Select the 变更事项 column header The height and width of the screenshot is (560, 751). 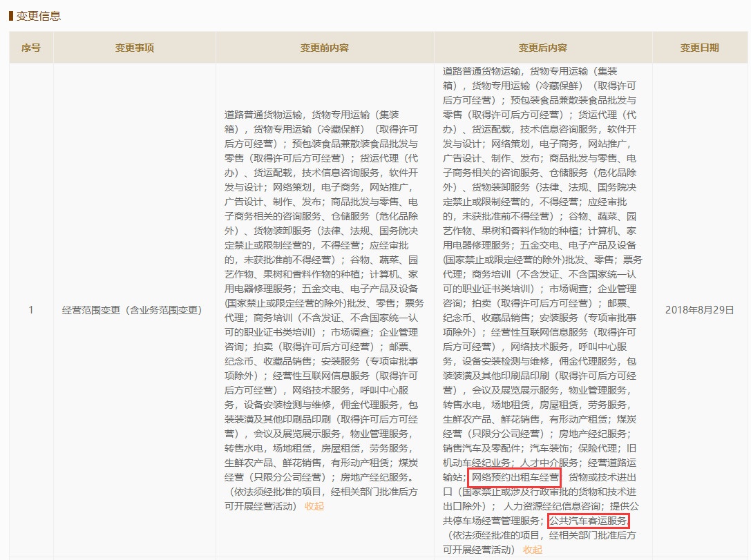pyautogui.click(x=135, y=48)
